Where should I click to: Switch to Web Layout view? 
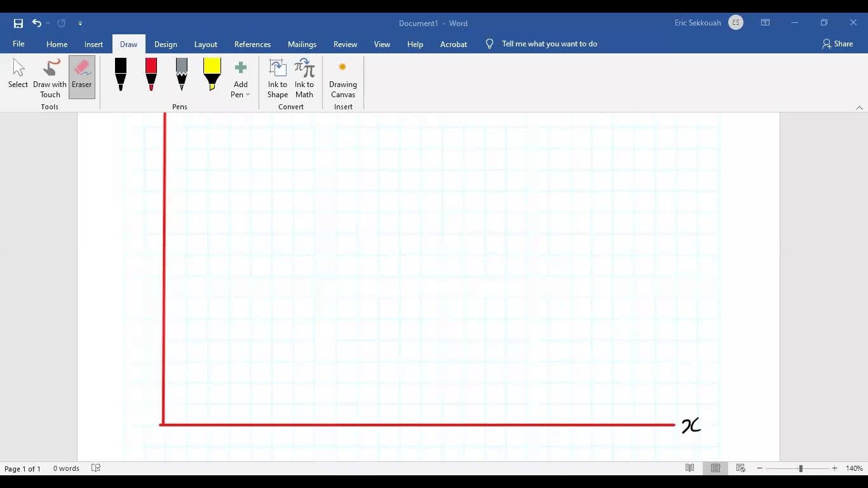740,468
